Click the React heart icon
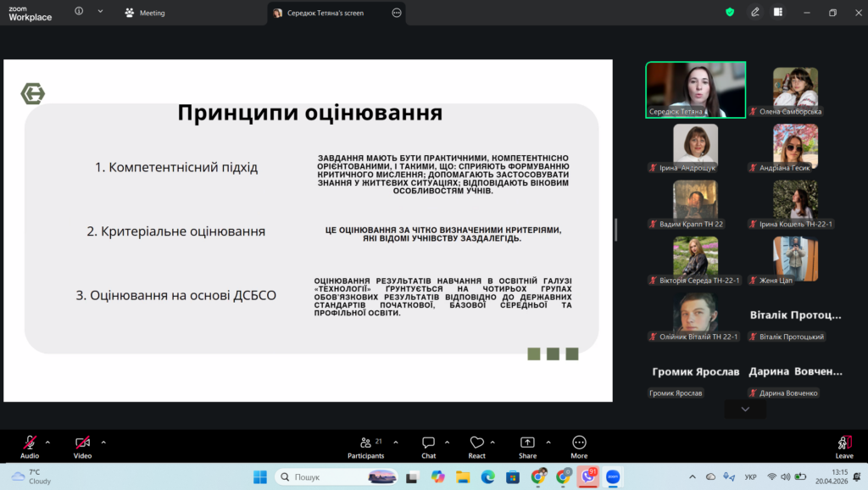868x490 pixels. pyautogui.click(x=476, y=443)
